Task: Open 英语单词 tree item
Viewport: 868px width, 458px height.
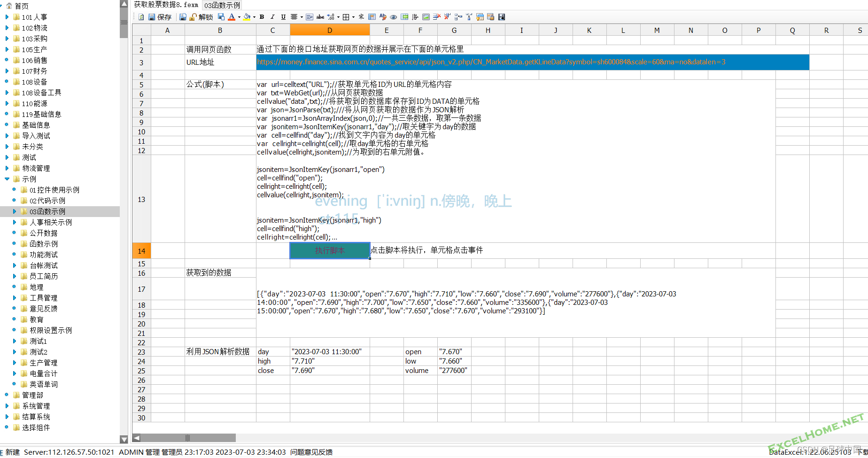Action: pos(44,384)
